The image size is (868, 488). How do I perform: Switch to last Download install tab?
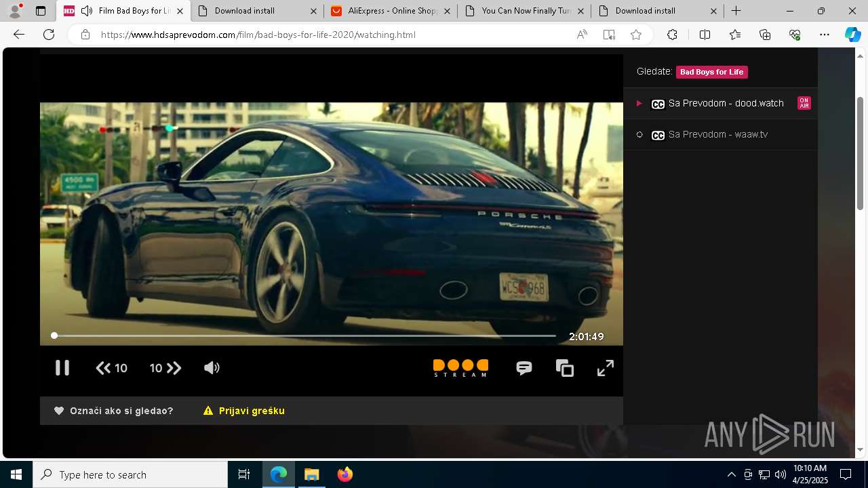[x=657, y=11]
